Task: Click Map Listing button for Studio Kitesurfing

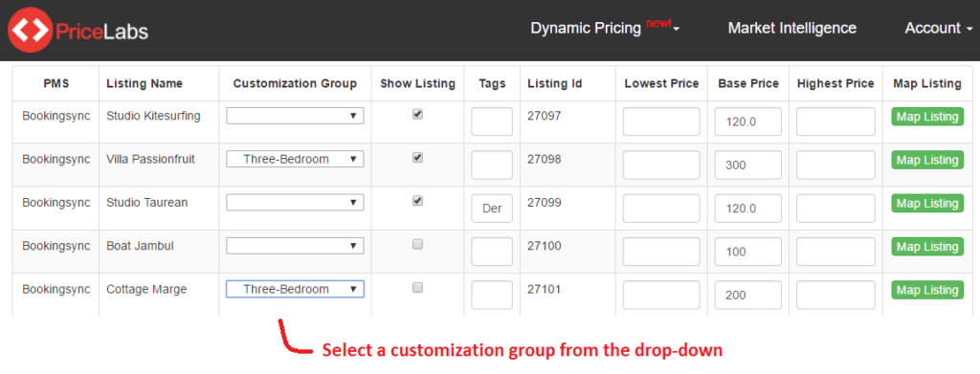Action: coord(927,117)
